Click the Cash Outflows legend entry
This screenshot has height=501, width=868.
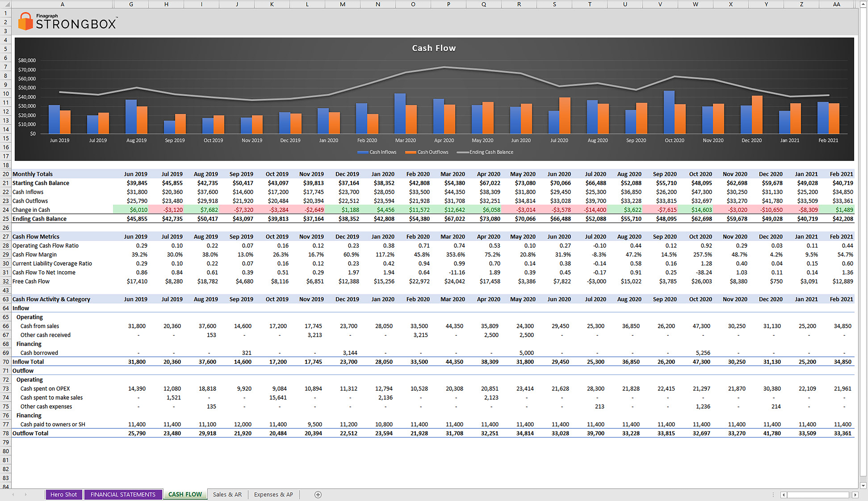(x=426, y=152)
